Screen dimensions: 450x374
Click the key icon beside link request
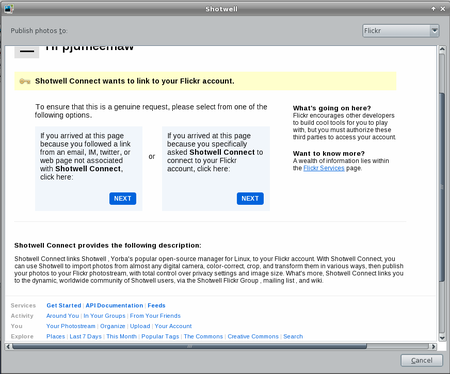[x=25, y=81]
